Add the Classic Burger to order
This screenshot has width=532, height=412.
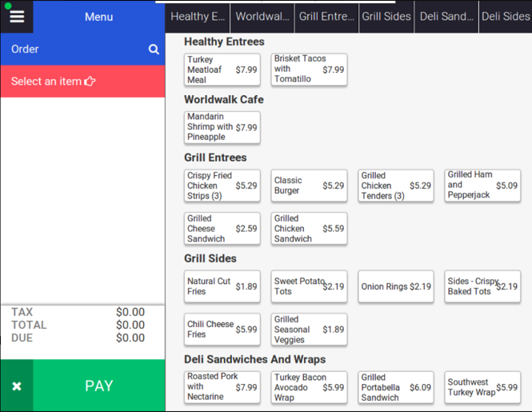click(309, 186)
